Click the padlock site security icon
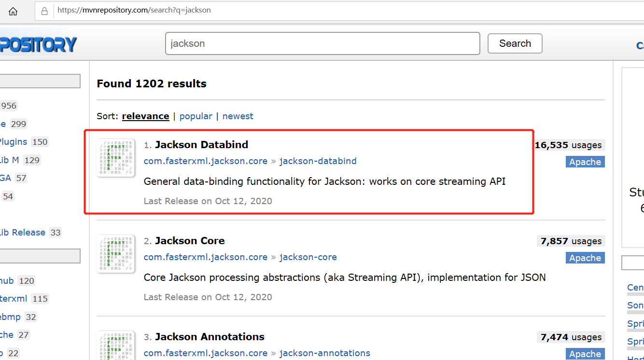The image size is (644, 360). pyautogui.click(x=45, y=11)
